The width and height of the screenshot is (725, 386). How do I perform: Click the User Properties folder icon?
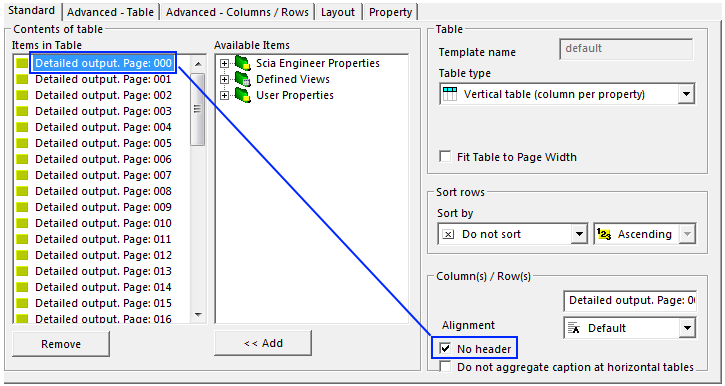click(243, 95)
